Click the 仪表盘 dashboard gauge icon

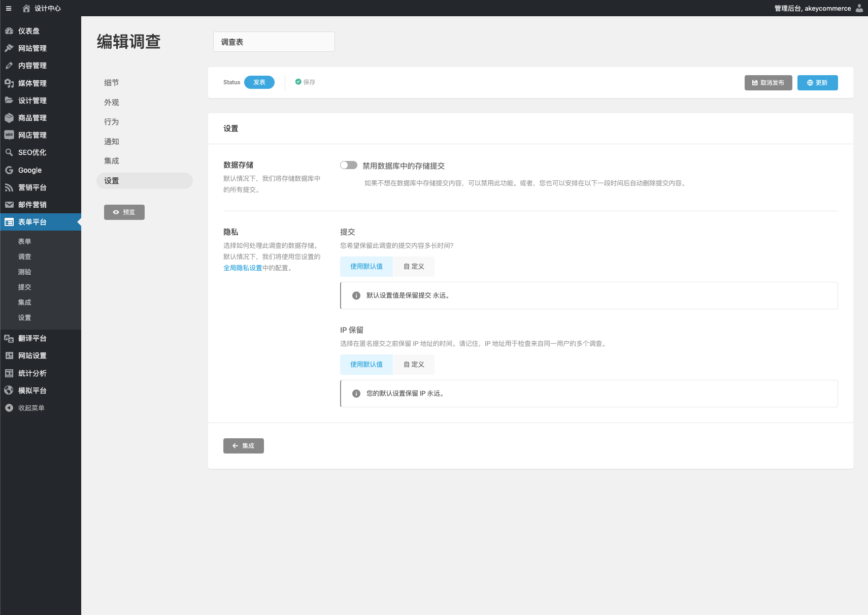pyautogui.click(x=9, y=31)
